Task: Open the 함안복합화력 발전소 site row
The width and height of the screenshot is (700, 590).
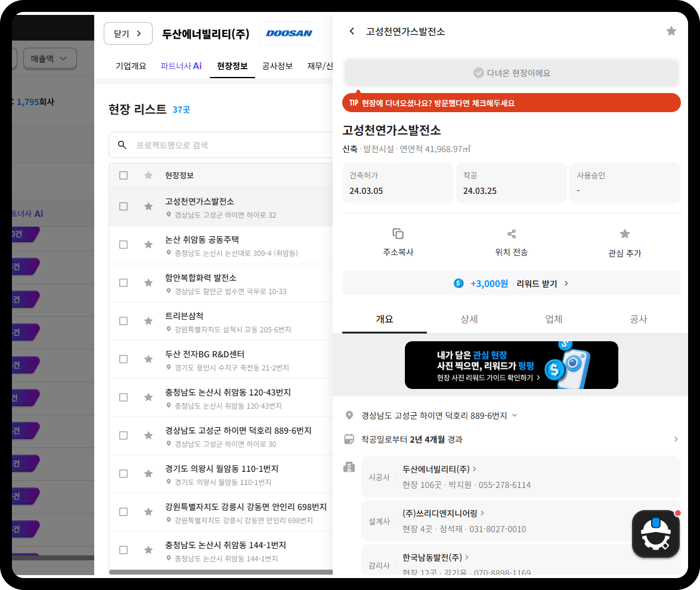Action: click(x=221, y=283)
